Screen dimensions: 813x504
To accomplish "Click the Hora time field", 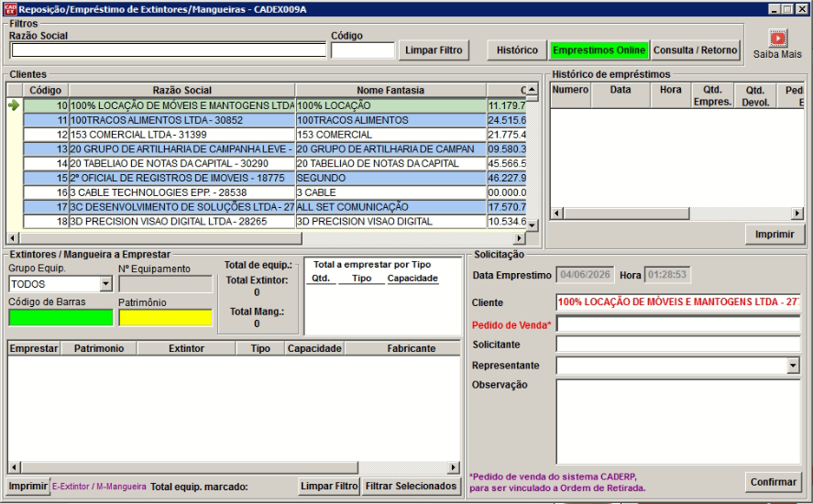I will (666, 275).
